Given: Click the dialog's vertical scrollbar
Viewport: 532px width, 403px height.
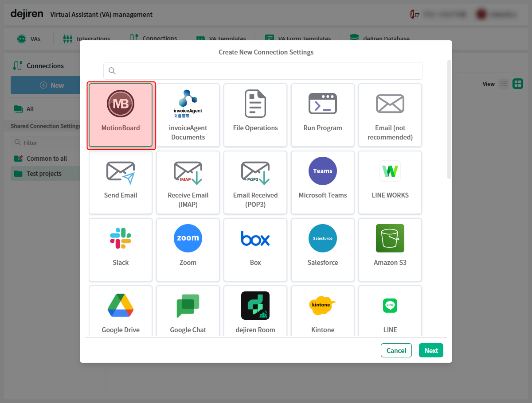Looking at the screenshot, I should click(449, 120).
